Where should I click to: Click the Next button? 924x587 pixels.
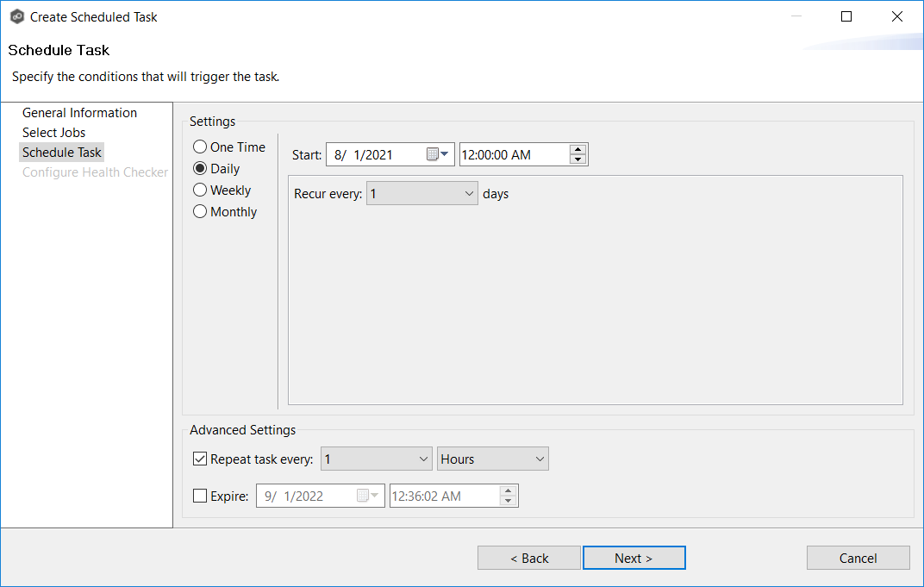634,558
